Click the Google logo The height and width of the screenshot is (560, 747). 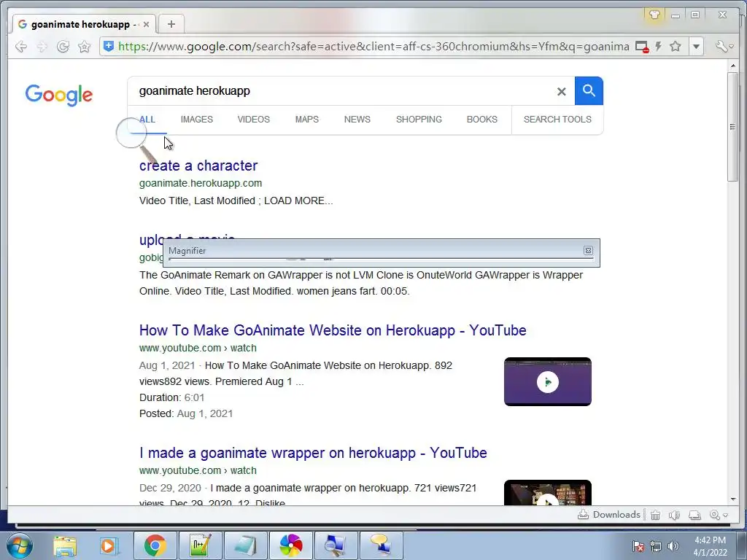tap(59, 96)
